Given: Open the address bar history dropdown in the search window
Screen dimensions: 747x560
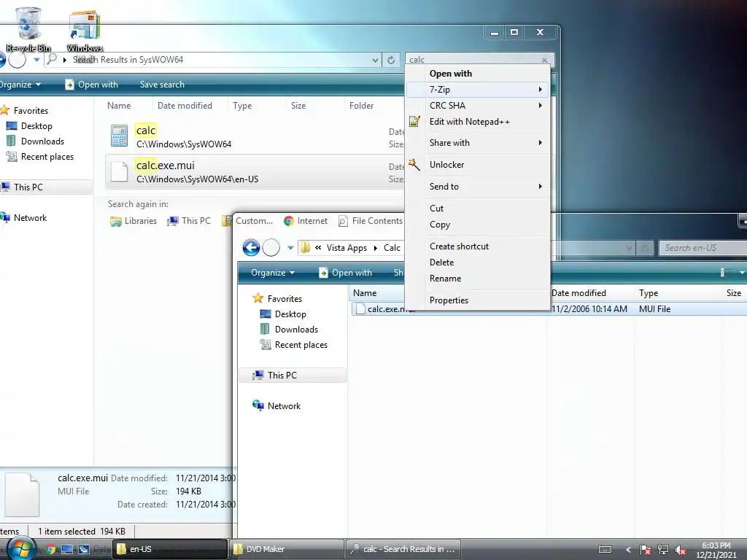Looking at the screenshot, I should pyautogui.click(x=375, y=60).
